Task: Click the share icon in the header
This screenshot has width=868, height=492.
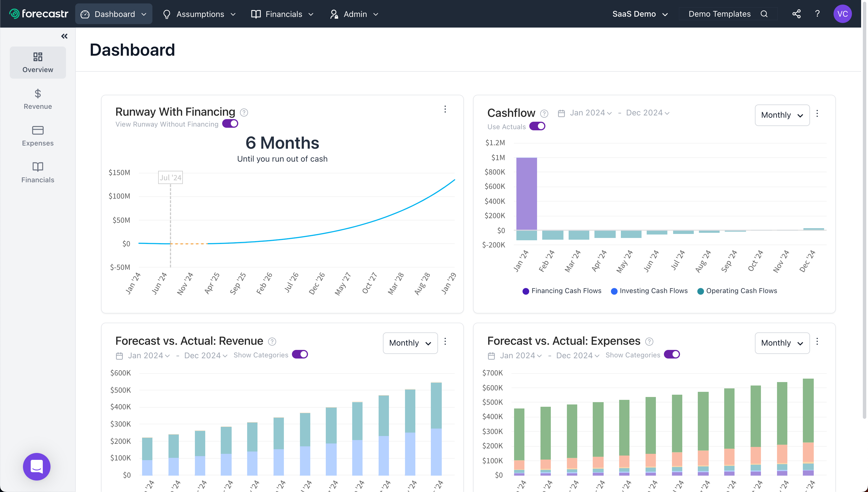Action: coord(796,14)
